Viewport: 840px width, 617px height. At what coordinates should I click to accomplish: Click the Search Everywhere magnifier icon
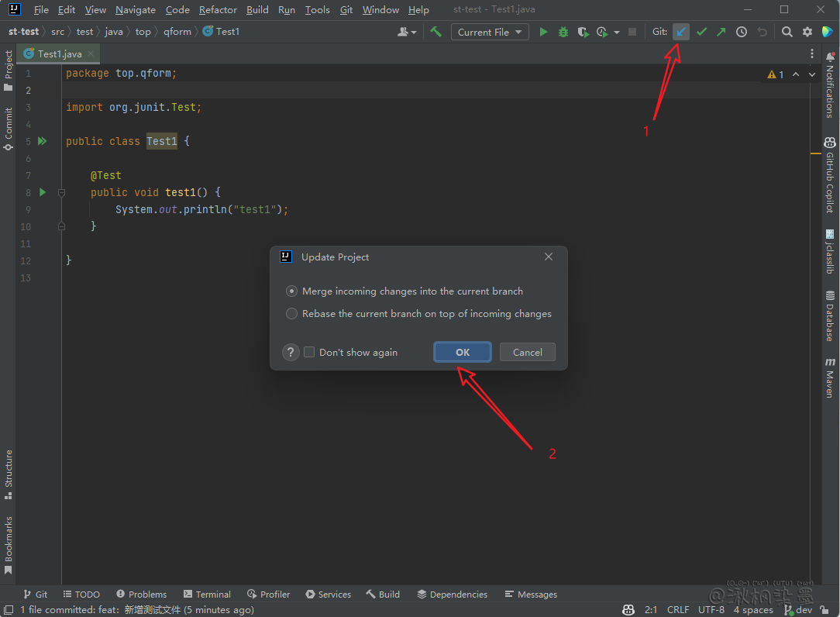787,32
